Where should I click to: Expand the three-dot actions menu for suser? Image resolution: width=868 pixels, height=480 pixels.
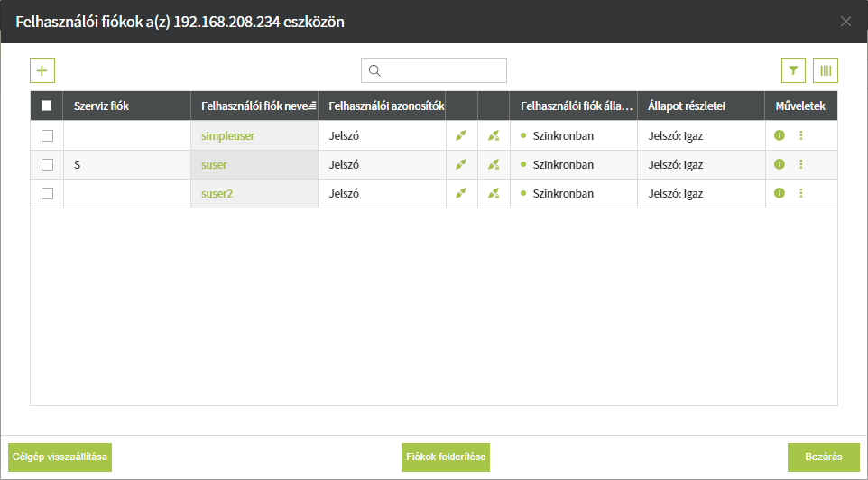click(x=800, y=164)
